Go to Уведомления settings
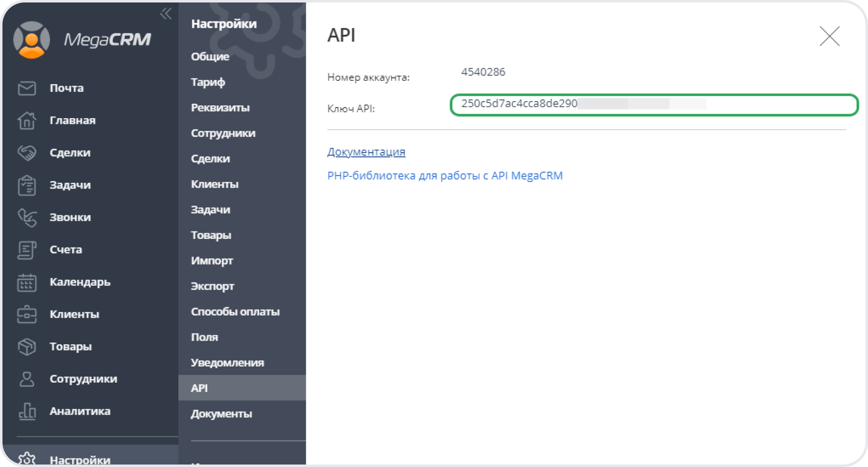This screenshot has width=868, height=467. coord(227,363)
